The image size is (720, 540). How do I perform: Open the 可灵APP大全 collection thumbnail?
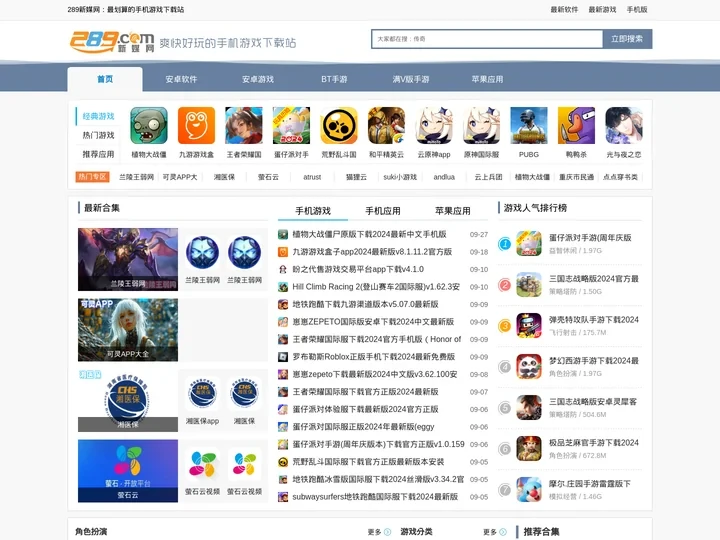click(x=128, y=330)
